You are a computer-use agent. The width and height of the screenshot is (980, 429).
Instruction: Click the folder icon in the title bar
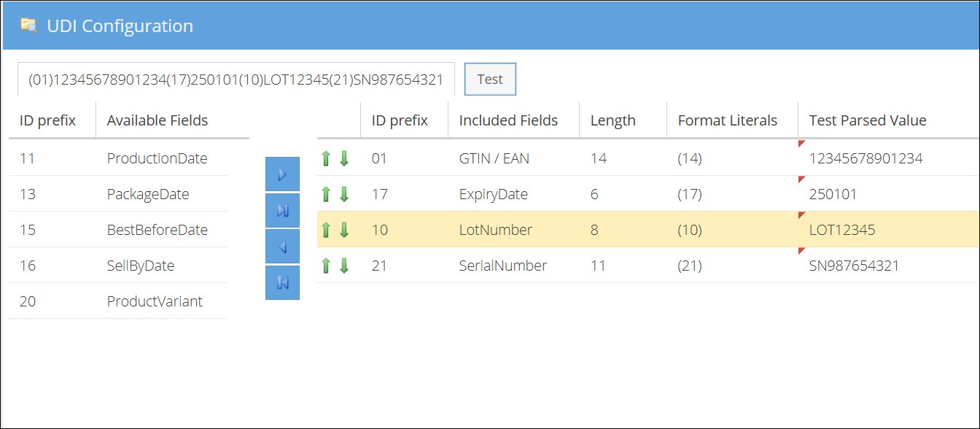point(30,24)
